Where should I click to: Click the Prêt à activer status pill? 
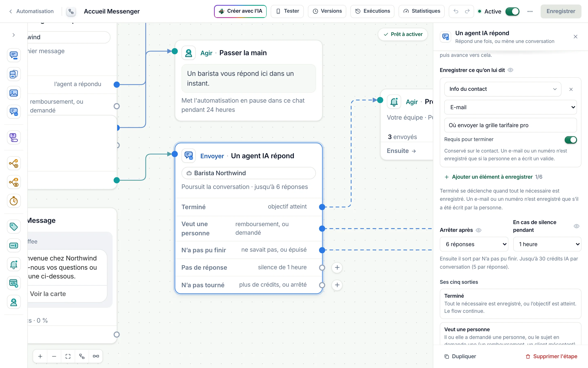[x=403, y=34]
